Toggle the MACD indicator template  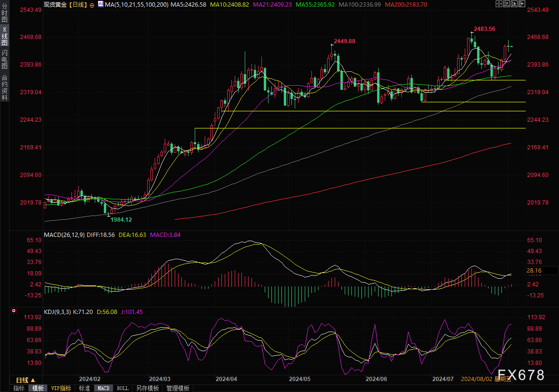point(103,388)
